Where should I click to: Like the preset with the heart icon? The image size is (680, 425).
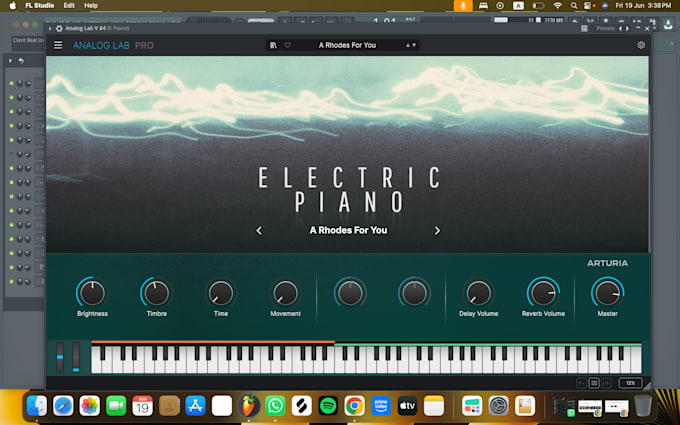point(287,45)
